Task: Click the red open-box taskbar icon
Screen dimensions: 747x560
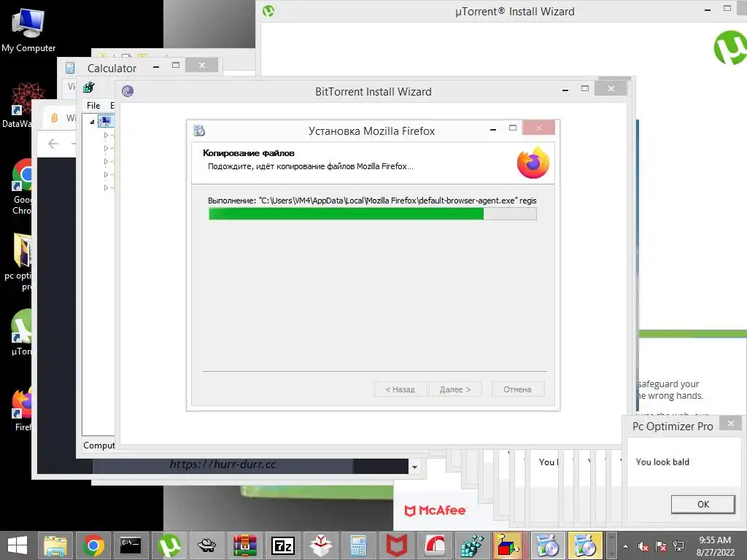Action: point(321,545)
